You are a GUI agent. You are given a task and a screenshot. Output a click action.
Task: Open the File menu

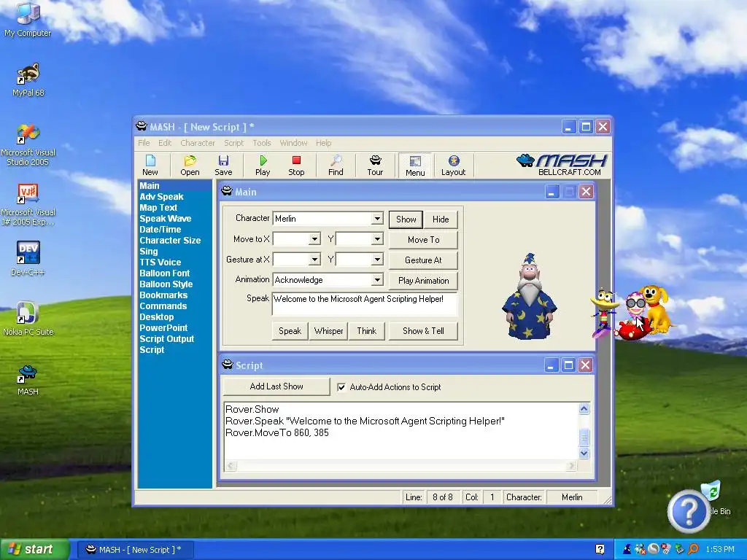[x=144, y=143]
